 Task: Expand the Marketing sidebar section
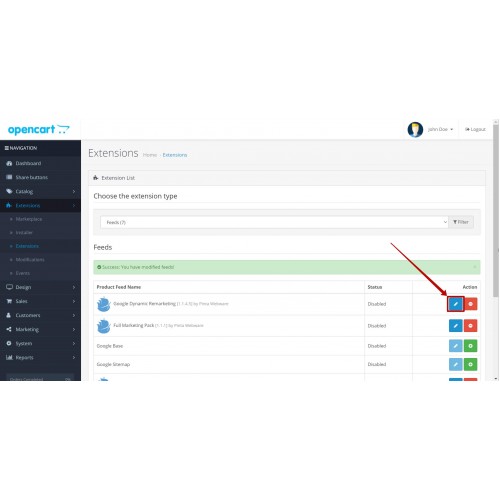tap(40, 329)
